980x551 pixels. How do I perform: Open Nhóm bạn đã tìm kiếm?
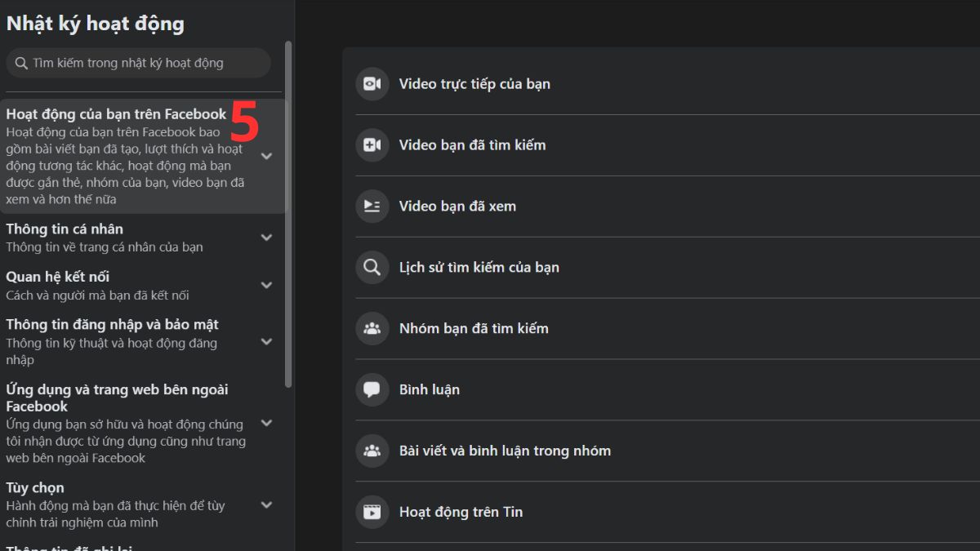(474, 328)
